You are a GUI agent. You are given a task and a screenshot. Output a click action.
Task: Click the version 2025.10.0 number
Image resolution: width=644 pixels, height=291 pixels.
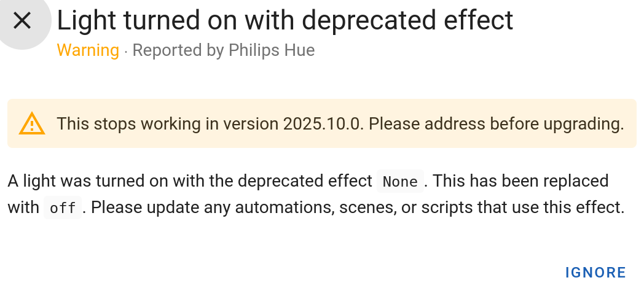323,124
